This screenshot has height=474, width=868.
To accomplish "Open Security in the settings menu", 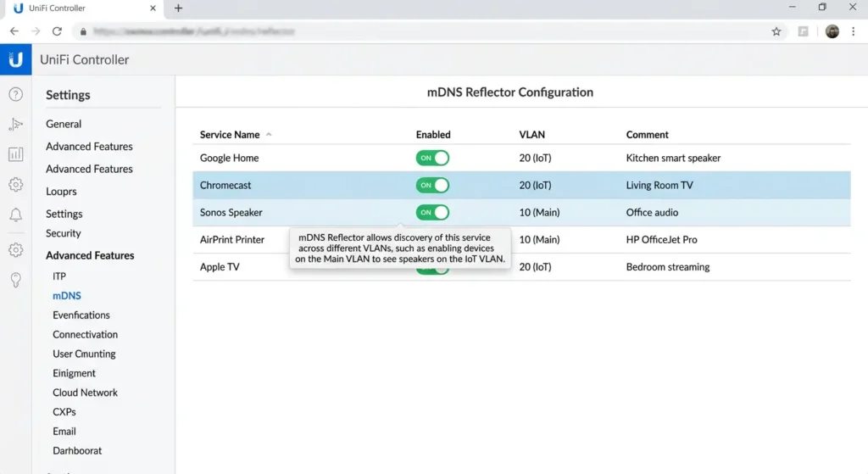I will point(63,233).
